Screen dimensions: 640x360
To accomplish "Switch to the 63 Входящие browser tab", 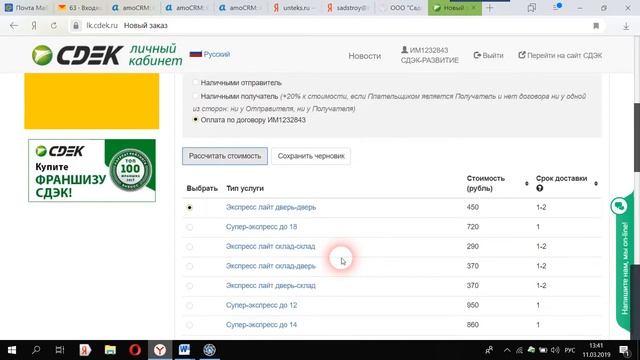I will tap(80, 8).
